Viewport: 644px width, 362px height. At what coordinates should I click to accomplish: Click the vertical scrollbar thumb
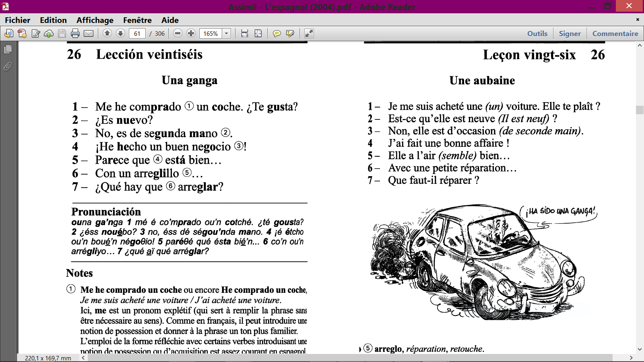pyautogui.click(x=640, y=110)
